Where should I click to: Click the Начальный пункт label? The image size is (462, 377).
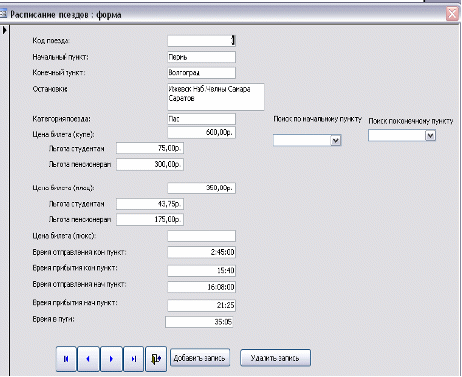[x=60, y=57]
